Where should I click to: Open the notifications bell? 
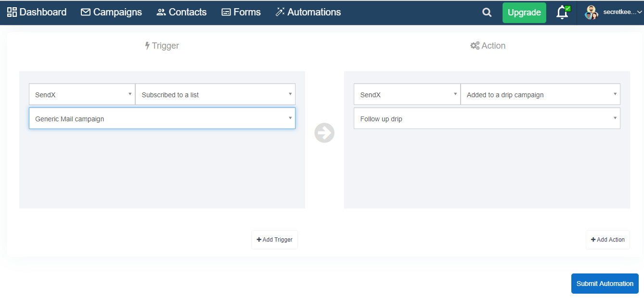563,13
